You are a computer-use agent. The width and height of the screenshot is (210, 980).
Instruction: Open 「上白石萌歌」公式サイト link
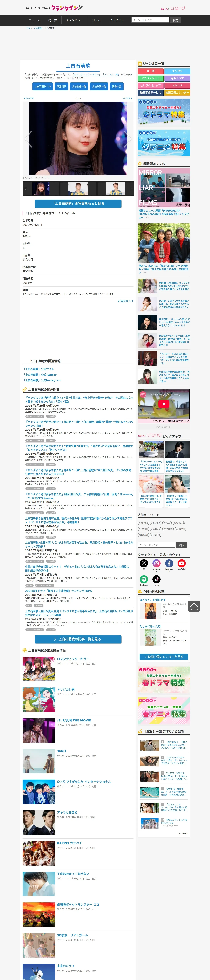pos(38,369)
